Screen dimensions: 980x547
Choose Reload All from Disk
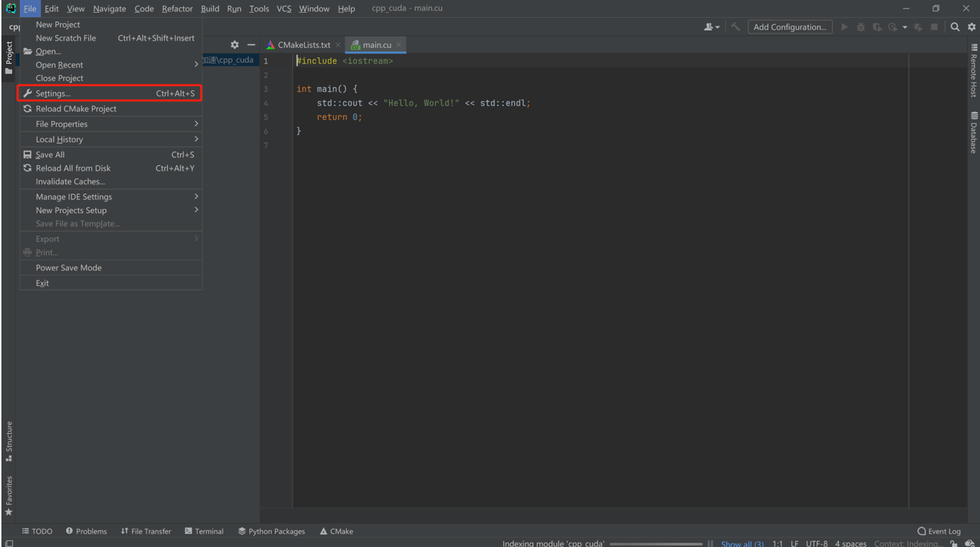pyautogui.click(x=110, y=168)
